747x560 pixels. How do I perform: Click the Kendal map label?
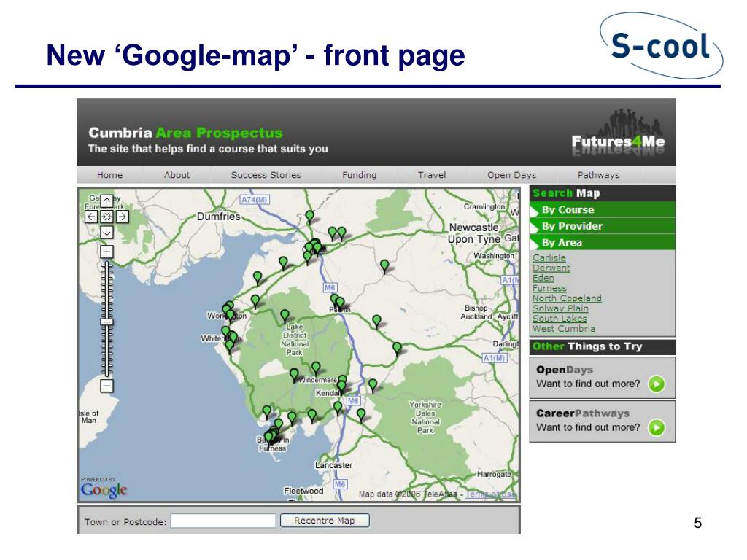coord(328,393)
